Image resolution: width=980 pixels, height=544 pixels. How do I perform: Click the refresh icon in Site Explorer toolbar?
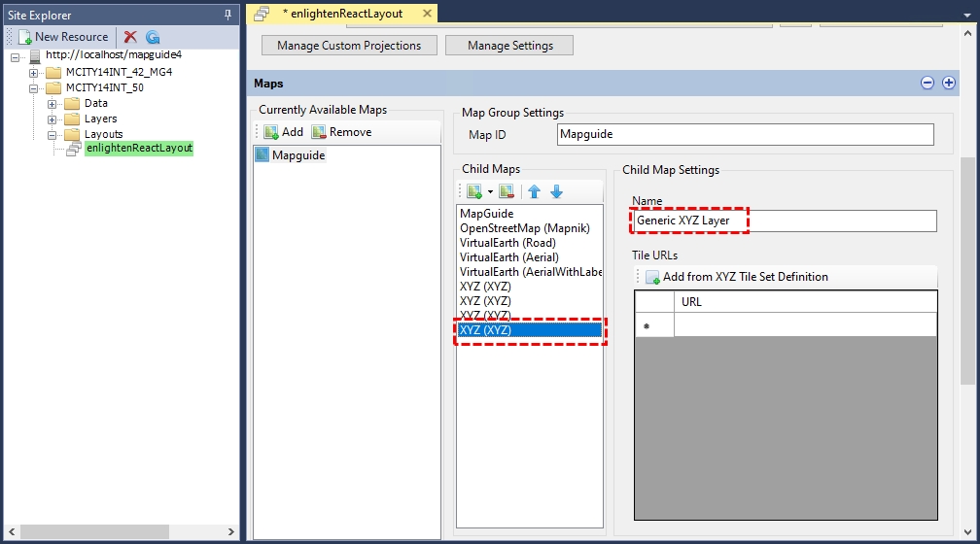[153, 37]
